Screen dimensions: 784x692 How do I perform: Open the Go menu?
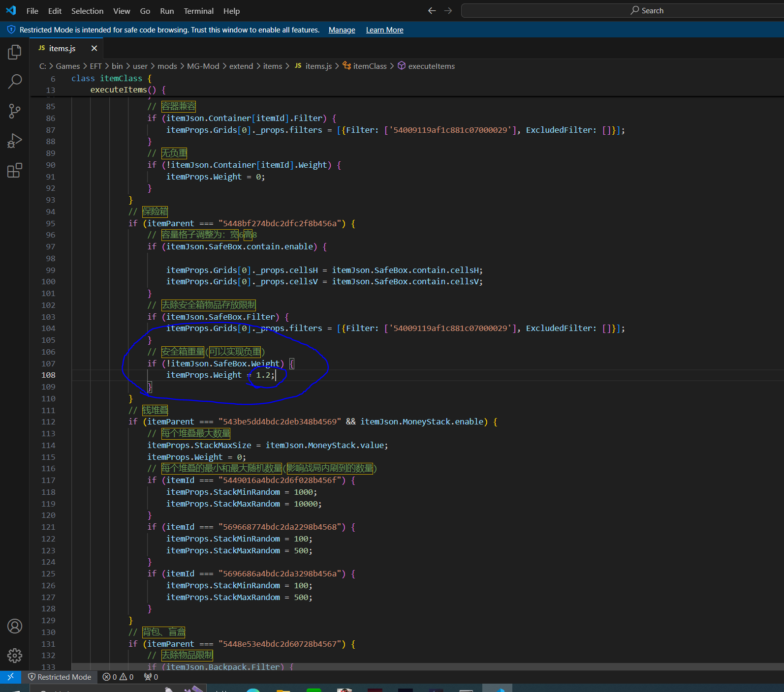tap(145, 11)
